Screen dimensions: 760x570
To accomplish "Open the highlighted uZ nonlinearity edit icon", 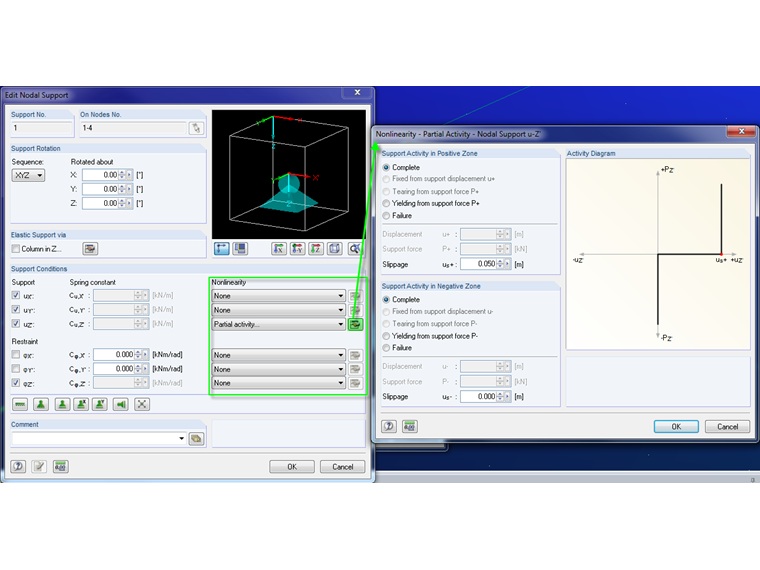I will coord(355,324).
